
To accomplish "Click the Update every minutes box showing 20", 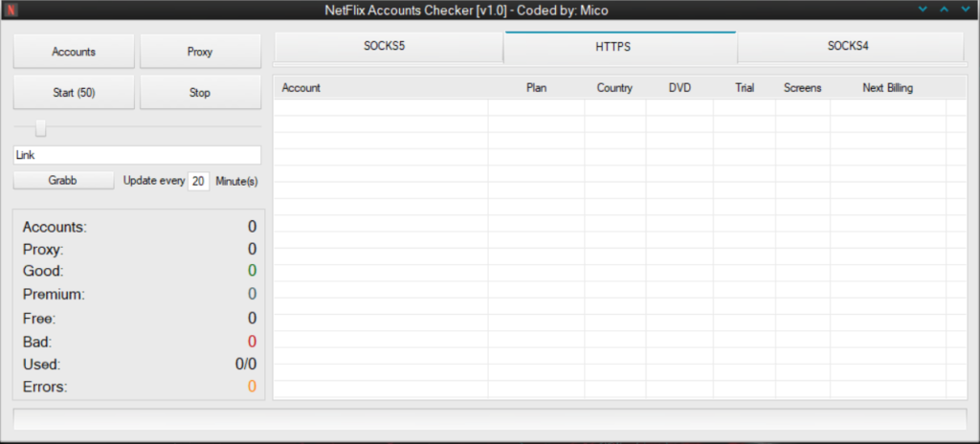I will point(199,182).
